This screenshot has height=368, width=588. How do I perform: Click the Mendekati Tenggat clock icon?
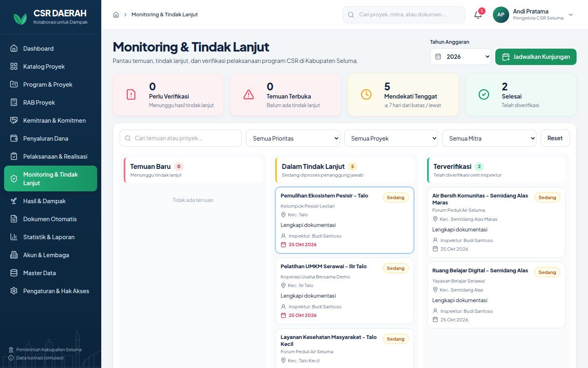366,94
